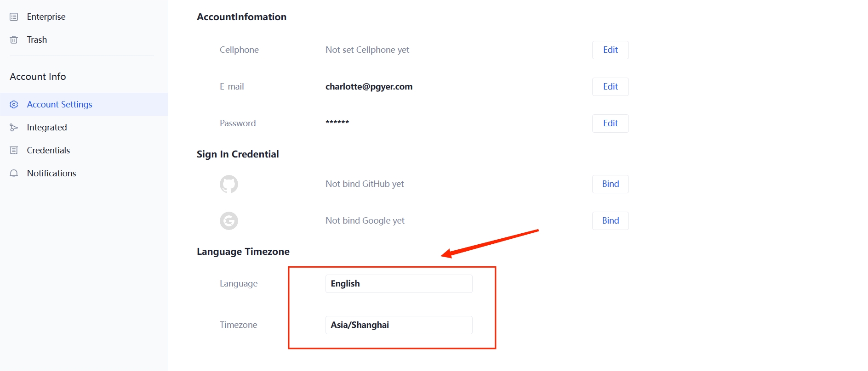
Task: Click the Google logo icon
Action: click(x=229, y=221)
